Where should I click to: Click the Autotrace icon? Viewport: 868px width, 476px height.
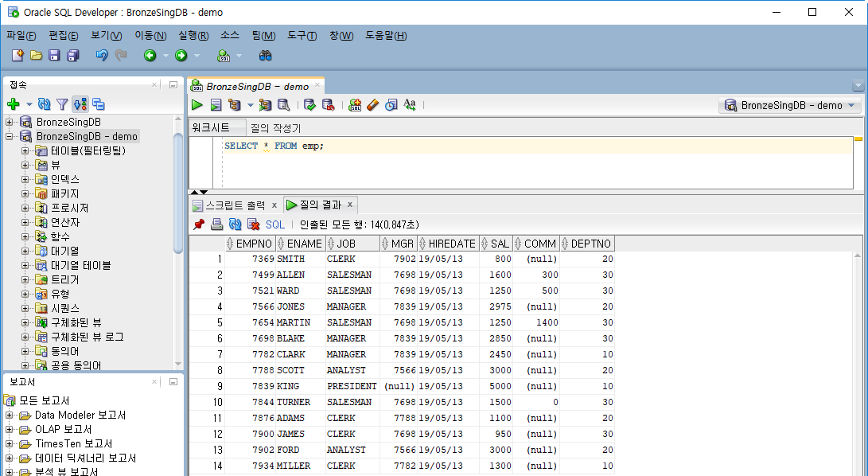click(x=266, y=105)
